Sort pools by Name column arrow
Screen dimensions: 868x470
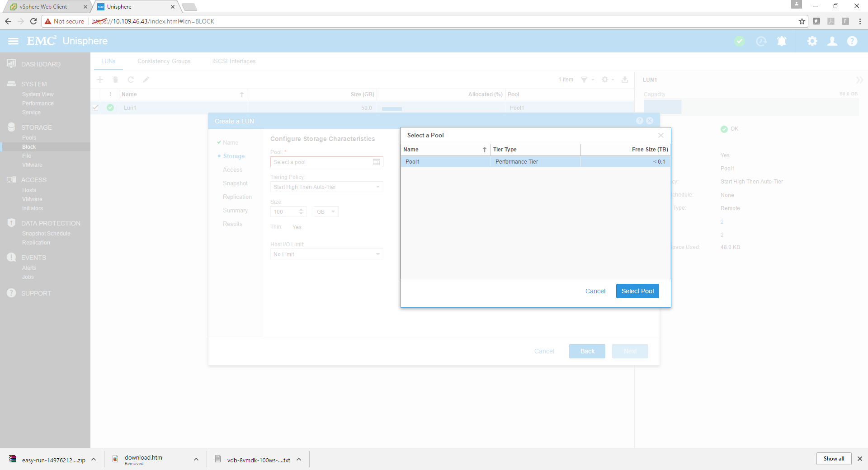coord(485,150)
